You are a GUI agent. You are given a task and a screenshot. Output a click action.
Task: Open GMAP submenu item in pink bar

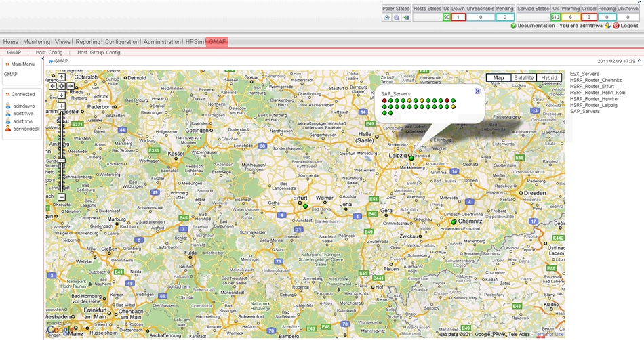tap(14, 53)
